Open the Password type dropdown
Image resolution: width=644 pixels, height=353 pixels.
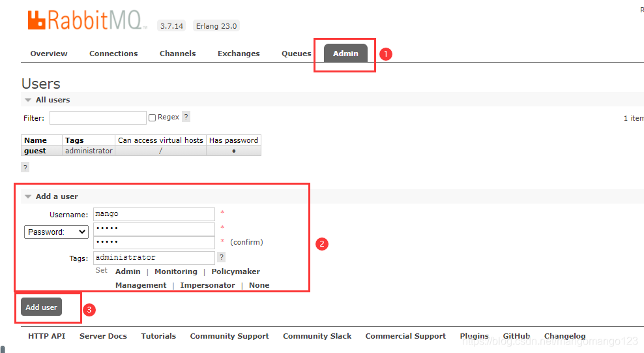[x=56, y=232]
